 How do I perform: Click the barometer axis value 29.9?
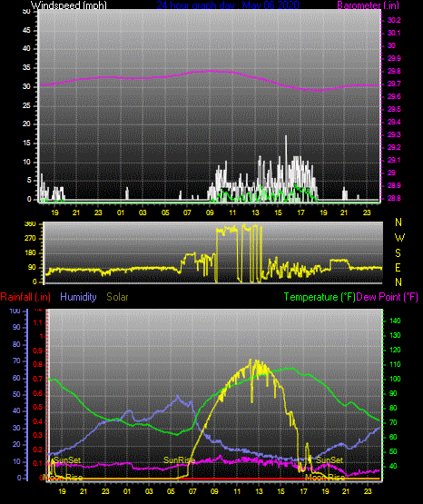(394, 58)
